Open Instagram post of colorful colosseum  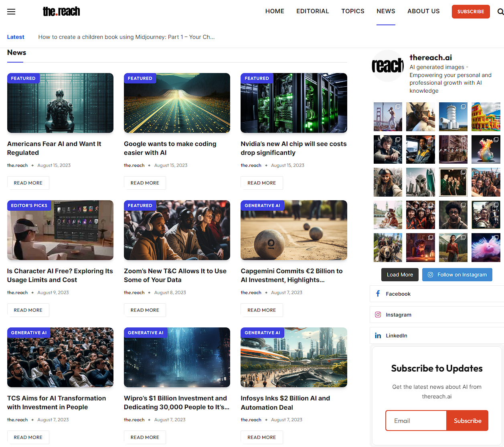click(486, 117)
